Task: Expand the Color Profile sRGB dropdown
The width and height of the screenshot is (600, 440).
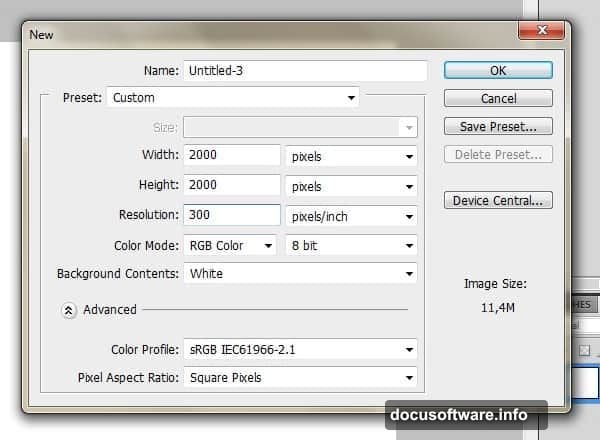Action: 300,350
